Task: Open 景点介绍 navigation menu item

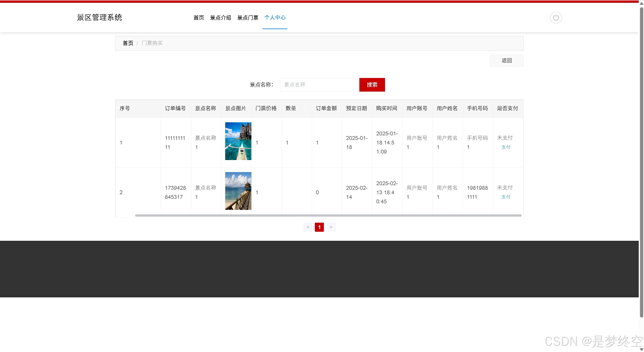Action: [x=220, y=18]
